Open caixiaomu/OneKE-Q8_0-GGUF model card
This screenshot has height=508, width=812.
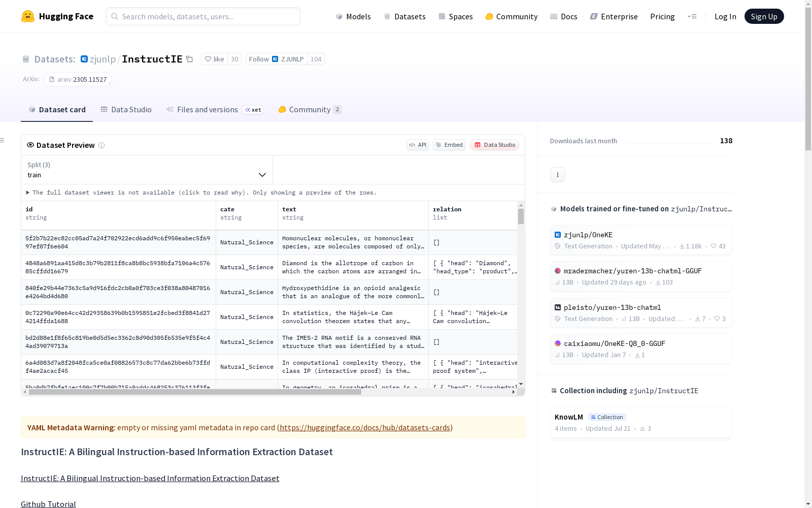[x=641, y=349]
